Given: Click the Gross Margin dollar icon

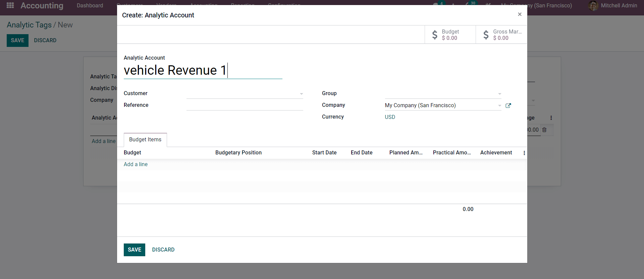Looking at the screenshot, I should 486,35.
